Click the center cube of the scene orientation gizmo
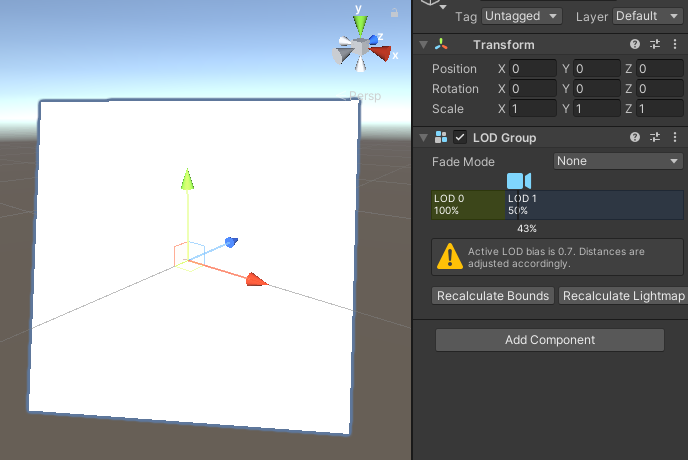The width and height of the screenshot is (688, 460). (360, 47)
